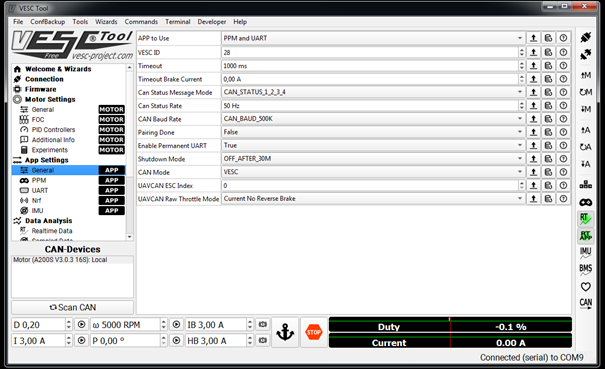Toggle keyboard control network icon

click(585, 184)
